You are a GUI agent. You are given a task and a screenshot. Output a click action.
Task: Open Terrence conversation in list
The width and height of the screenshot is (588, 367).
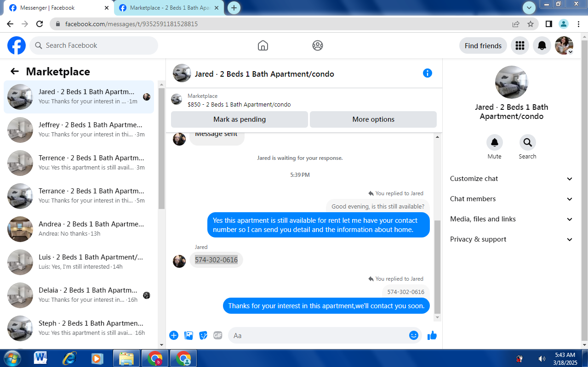coord(79,163)
